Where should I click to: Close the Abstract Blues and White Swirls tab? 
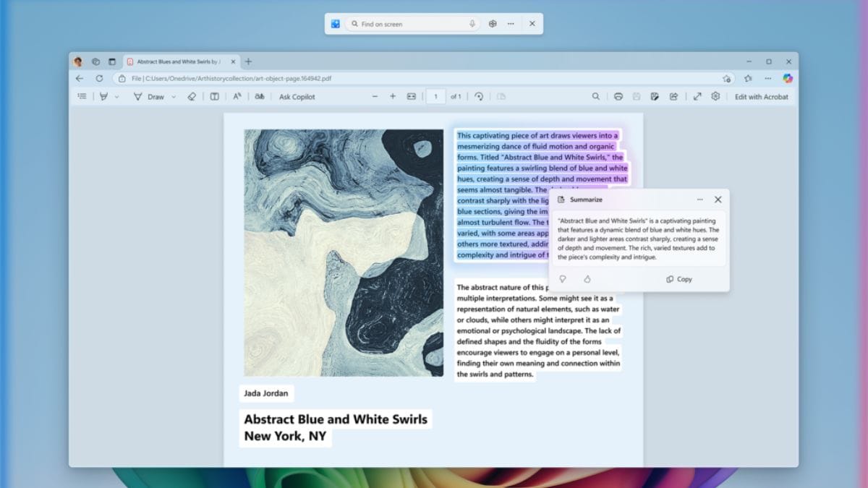233,61
